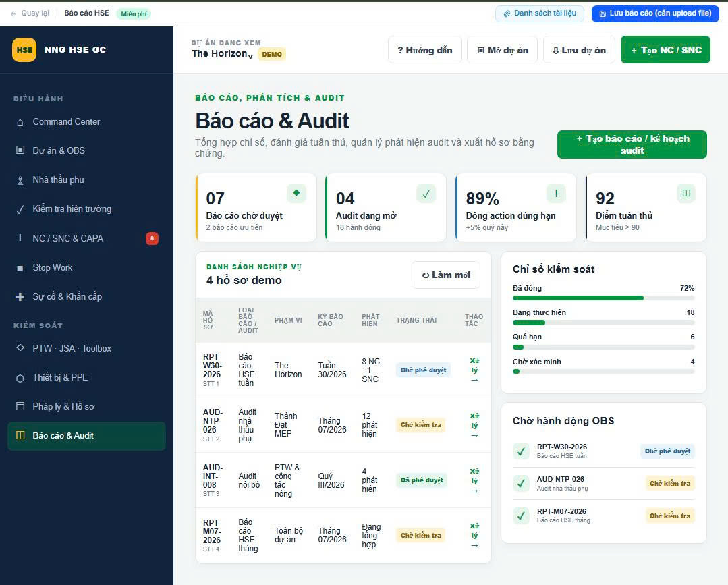Image resolution: width=728 pixels, height=585 pixels.
Task: Click exclamation icon on Đóng action đúng hạn card
Action: tap(556, 193)
